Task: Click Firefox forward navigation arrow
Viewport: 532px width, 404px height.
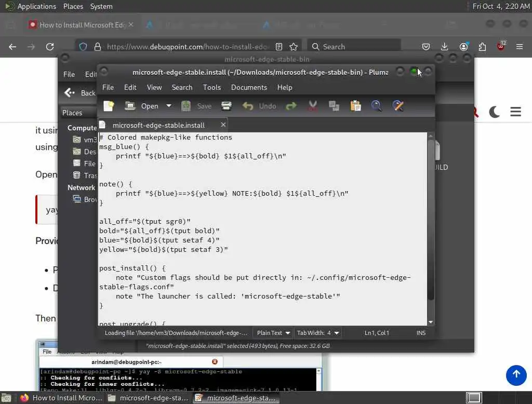Action: click(x=31, y=47)
